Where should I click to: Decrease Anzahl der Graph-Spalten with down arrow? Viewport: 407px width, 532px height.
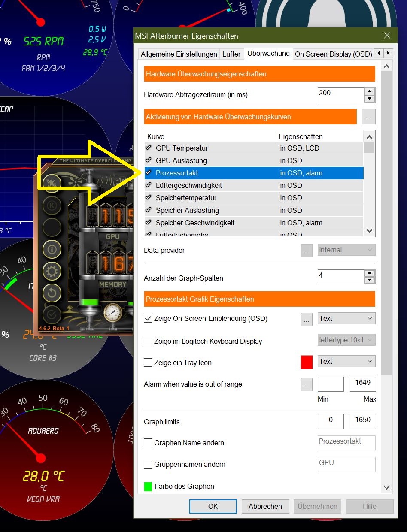[x=369, y=280]
